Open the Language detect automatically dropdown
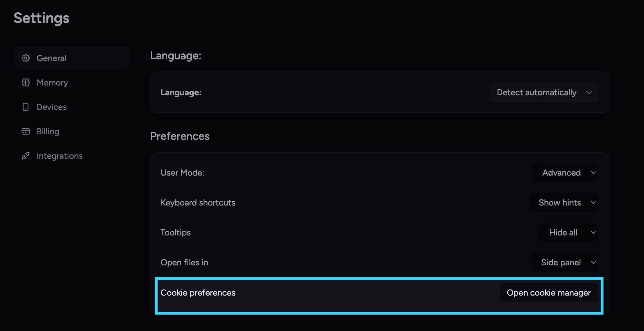The height and width of the screenshot is (331, 644). click(544, 92)
